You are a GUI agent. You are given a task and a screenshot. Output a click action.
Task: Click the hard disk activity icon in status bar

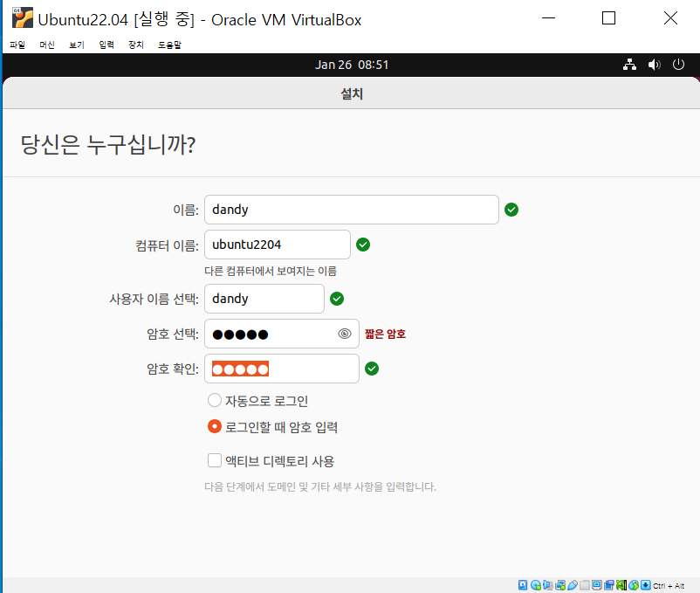click(x=523, y=585)
